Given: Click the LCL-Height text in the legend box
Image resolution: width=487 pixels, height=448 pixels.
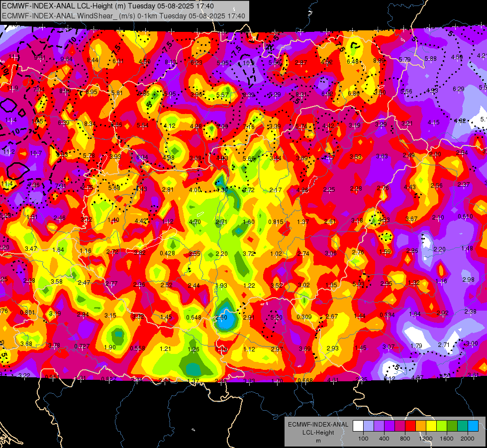Looking at the screenshot, I should tap(318, 433).
